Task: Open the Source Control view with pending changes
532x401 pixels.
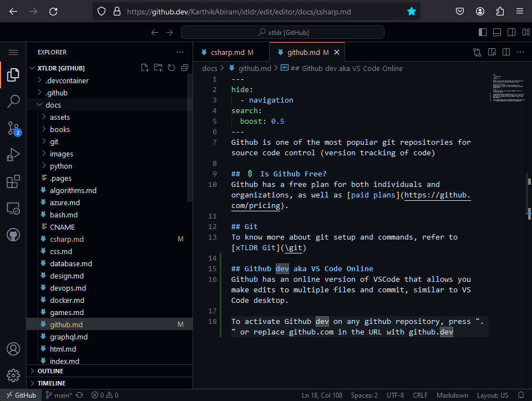Action: pyautogui.click(x=13, y=128)
